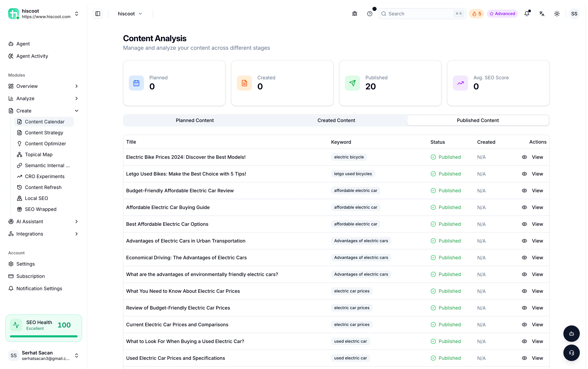Viewport: 588px width, 369px height.
Task: Click eye icon for Best Affordable Electric Car Options
Action: click(x=524, y=224)
